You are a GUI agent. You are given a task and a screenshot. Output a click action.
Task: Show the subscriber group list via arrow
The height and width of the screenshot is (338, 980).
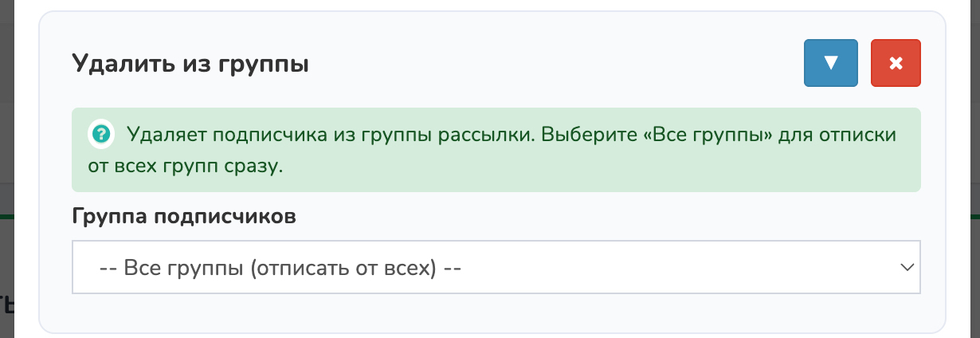click(x=906, y=268)
